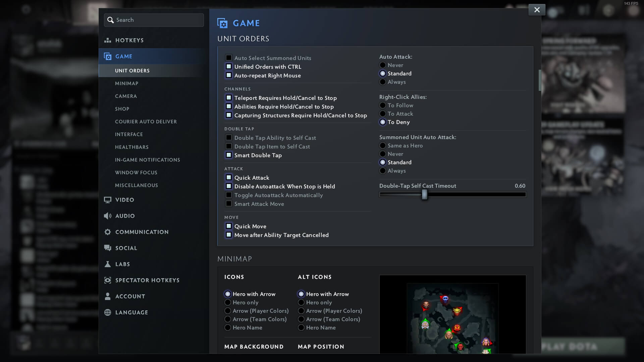Enable Toggle Autoattack Automatically

coord(229,195)
